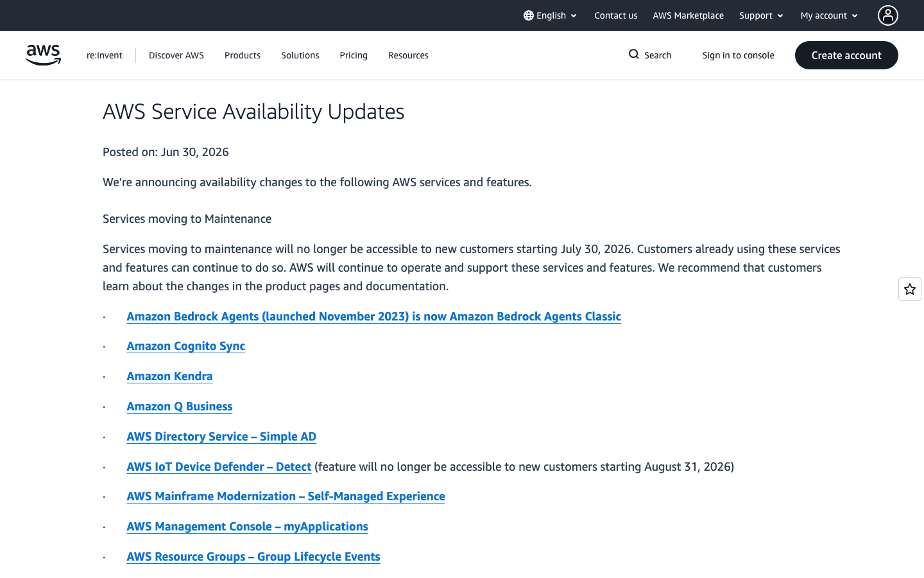This screenshot has width=924, height=578.
Task: Open the Solutions menu
Action: 300,55
